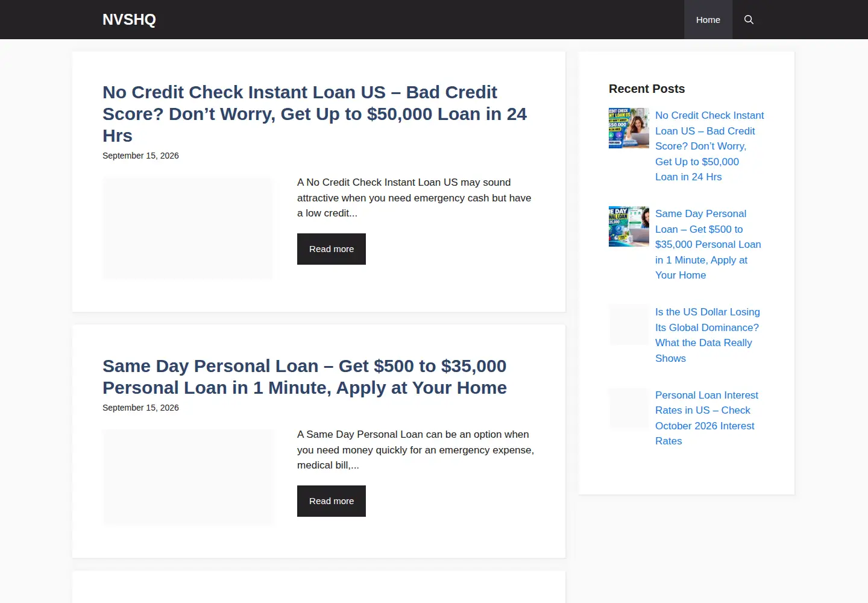Click the excerpt text 'A No Credit Check Instant Loan US may sound'
The height and width of the screenshot is (603, 868).
404,182
